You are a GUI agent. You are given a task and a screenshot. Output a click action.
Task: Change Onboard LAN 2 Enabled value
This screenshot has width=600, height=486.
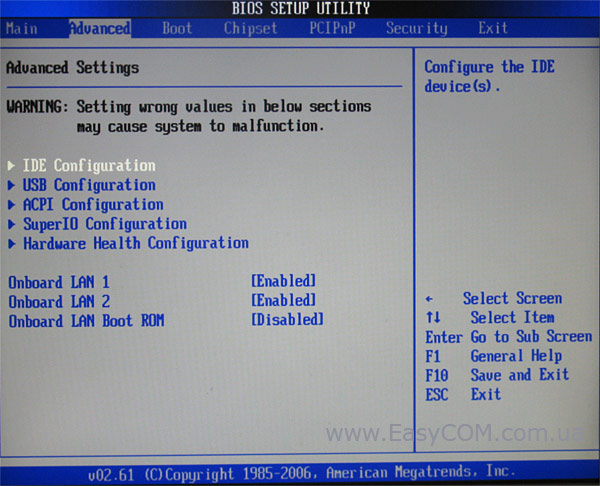[283, 300]
